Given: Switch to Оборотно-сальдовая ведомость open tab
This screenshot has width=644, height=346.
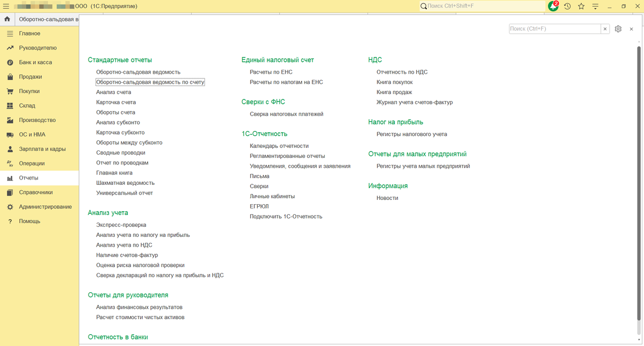Looking at the screenshot, I should (x=47, y=19).
